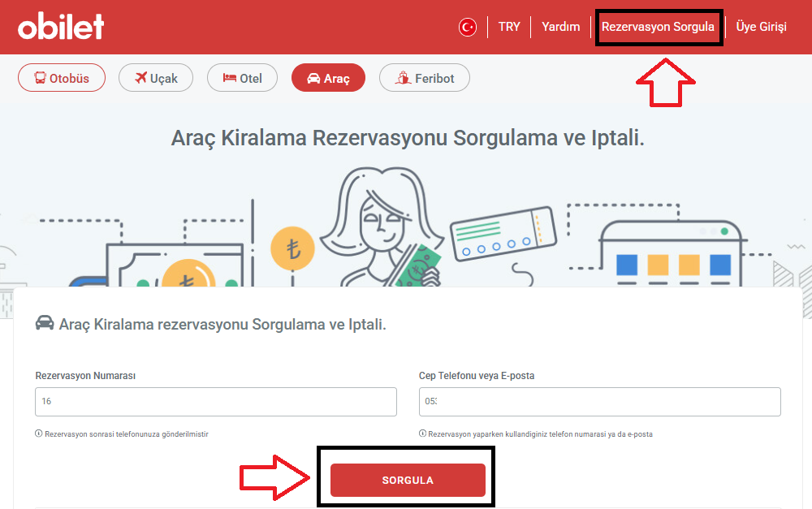Click the airplane icon in Uçak tab
The image size is (812, 509).
[x=140, y=78]
